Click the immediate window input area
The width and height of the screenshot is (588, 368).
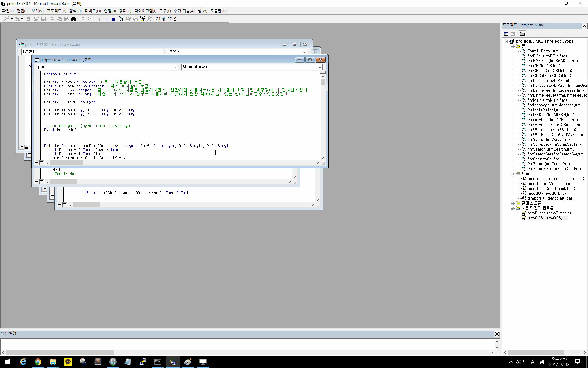(245, 344)
